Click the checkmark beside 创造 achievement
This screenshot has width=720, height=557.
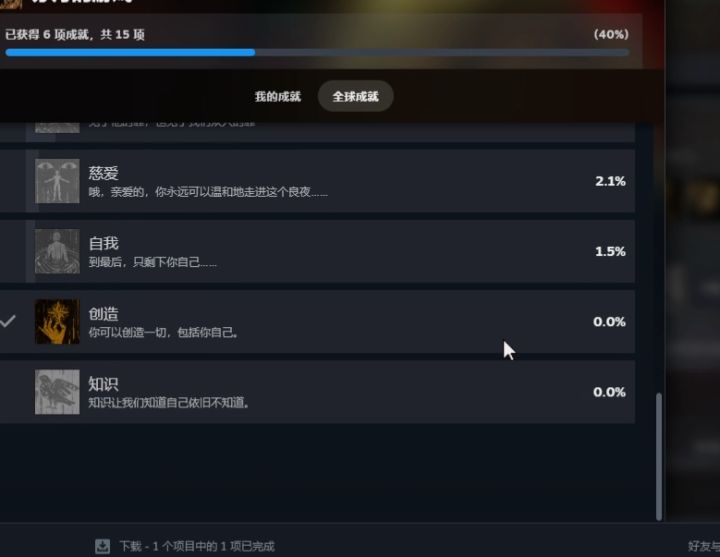coord(8,321)
